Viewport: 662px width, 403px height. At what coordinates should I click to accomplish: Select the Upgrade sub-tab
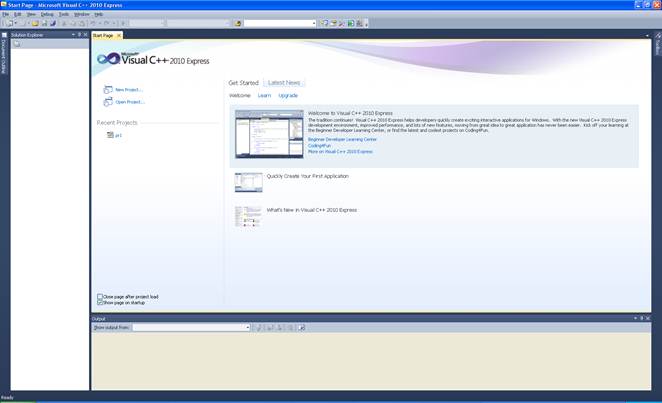[288, 96]
